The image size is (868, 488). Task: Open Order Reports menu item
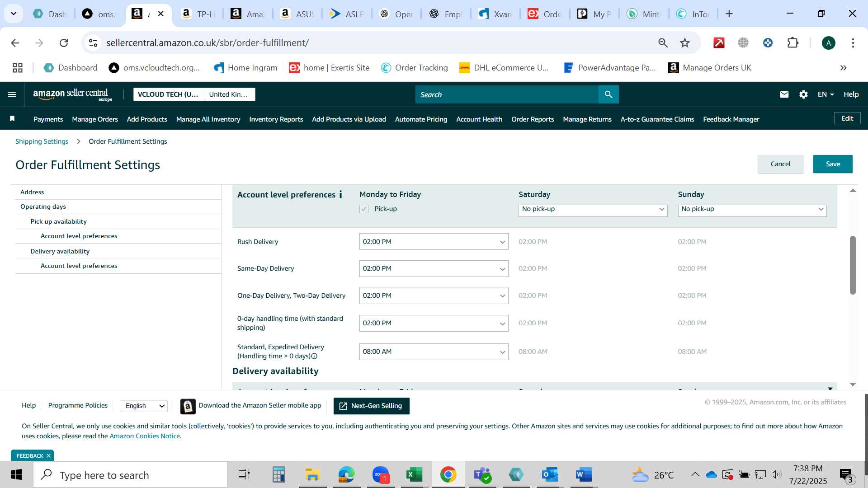coord(533,119)
